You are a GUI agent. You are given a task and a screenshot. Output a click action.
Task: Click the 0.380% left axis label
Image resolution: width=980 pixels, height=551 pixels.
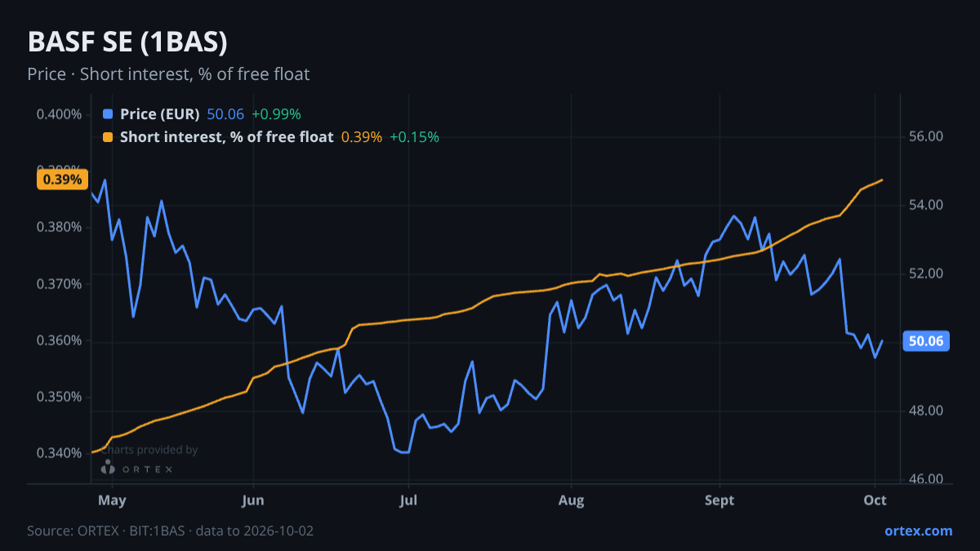(59, 227)
